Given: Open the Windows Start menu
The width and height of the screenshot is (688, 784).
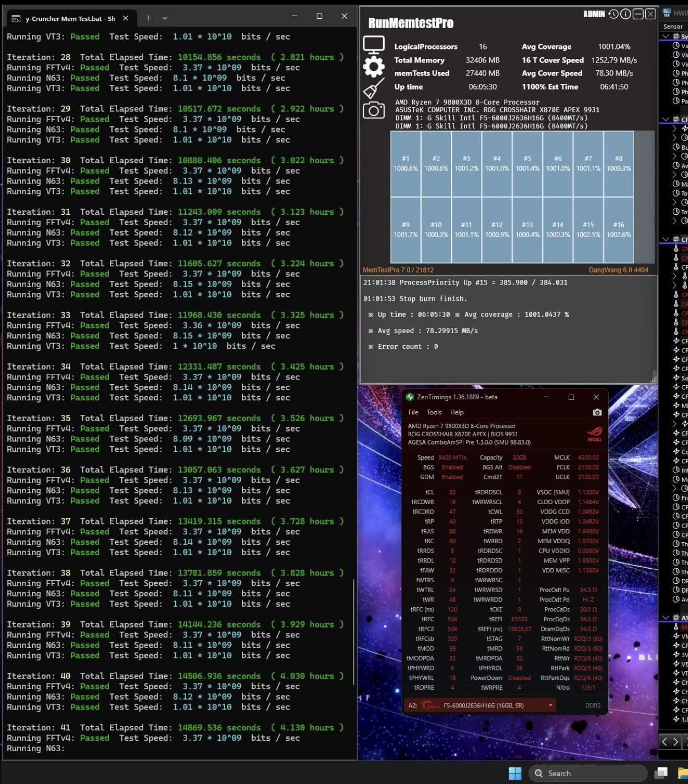Looking at the screenshot, I should [515, 773].
